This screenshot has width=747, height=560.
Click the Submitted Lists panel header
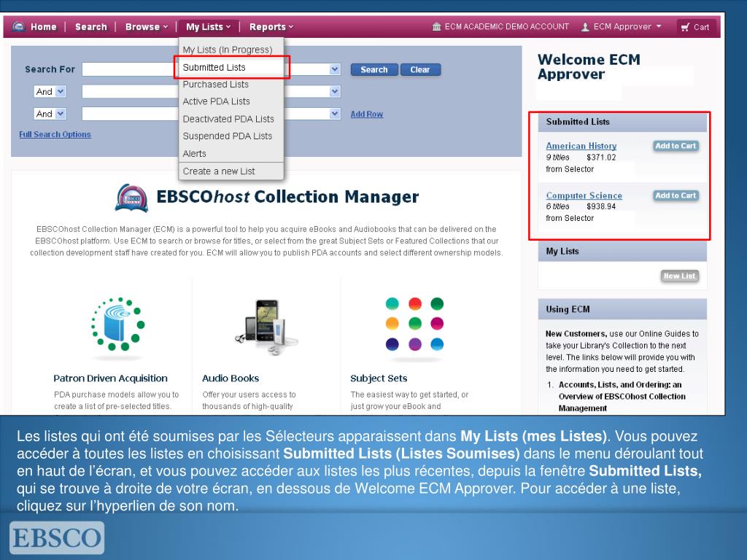point(622,122)
